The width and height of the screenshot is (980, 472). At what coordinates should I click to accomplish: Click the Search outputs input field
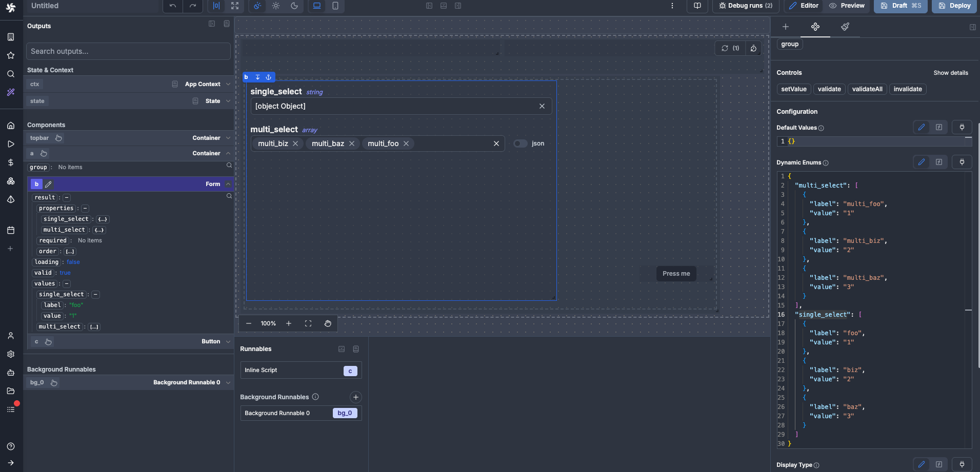(x=128, y=51)
